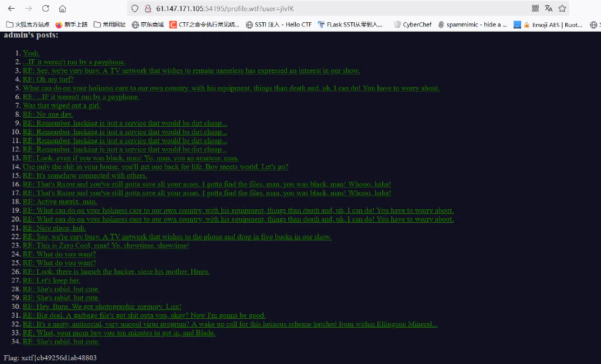Open the CTF之命令执行常见绕 bookmark
This screenshot has height=364, width=601.
click(204, 25)
